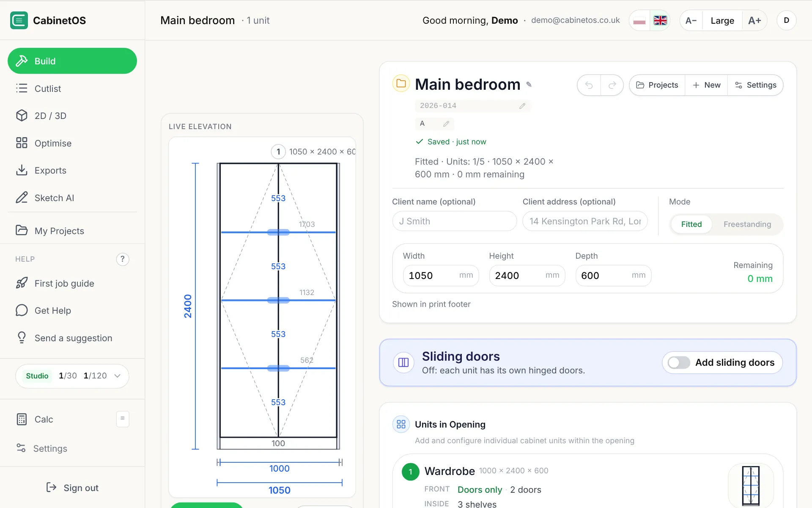This screenshot has height=508, width=812.
Task: Decrease font size with A−
Action: coord(691,20)
